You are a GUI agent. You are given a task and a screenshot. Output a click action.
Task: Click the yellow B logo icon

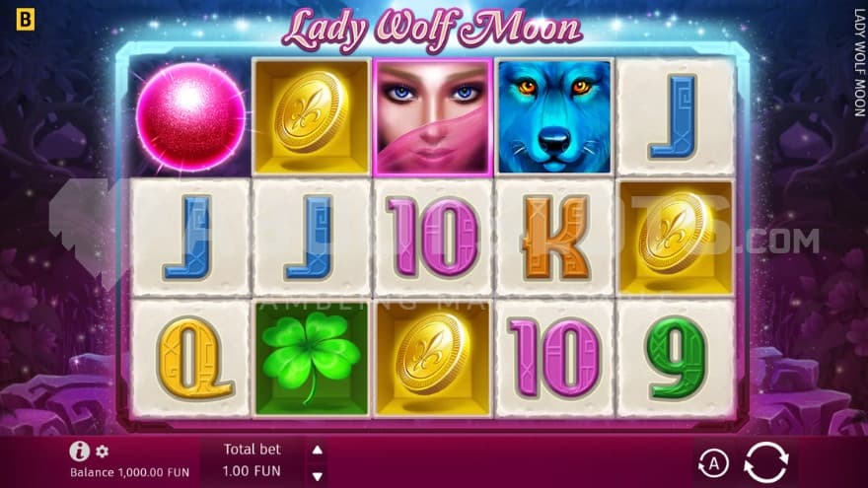(25, 20)
